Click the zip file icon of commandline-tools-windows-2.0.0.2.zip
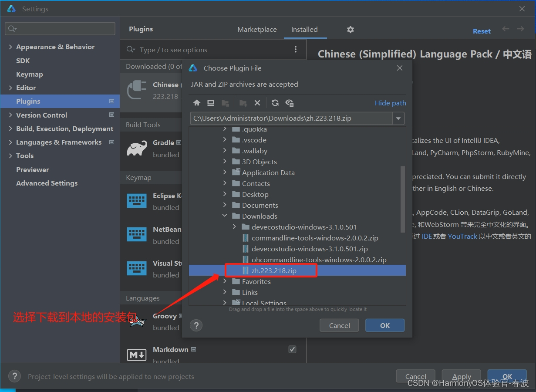The image size is (536, 392). tap(246, 238)
